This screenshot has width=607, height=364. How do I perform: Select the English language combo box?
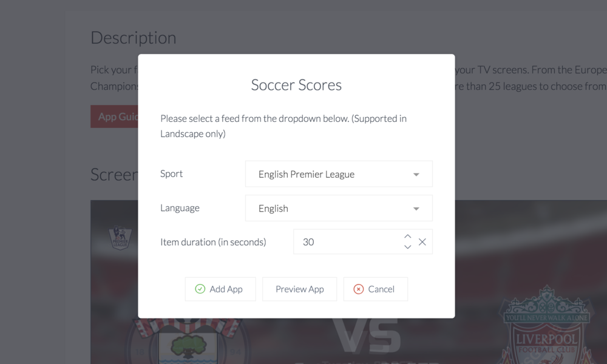[339, 208]
